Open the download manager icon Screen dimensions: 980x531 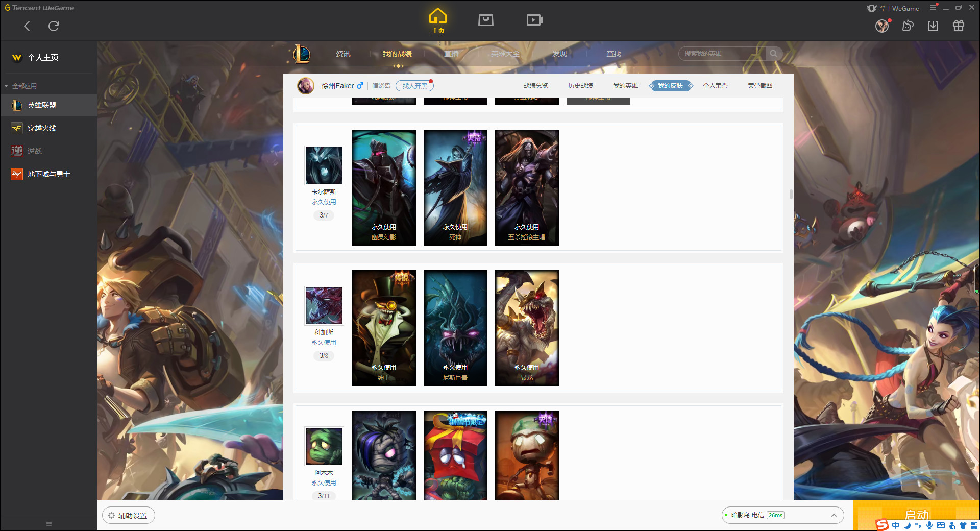click(x=933, y=26)
